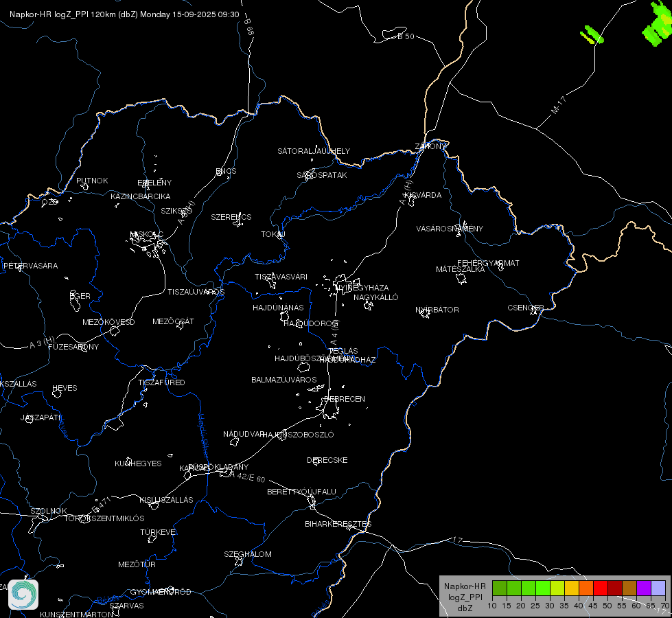Click the TÚRKEVE town label

[159, 531]
